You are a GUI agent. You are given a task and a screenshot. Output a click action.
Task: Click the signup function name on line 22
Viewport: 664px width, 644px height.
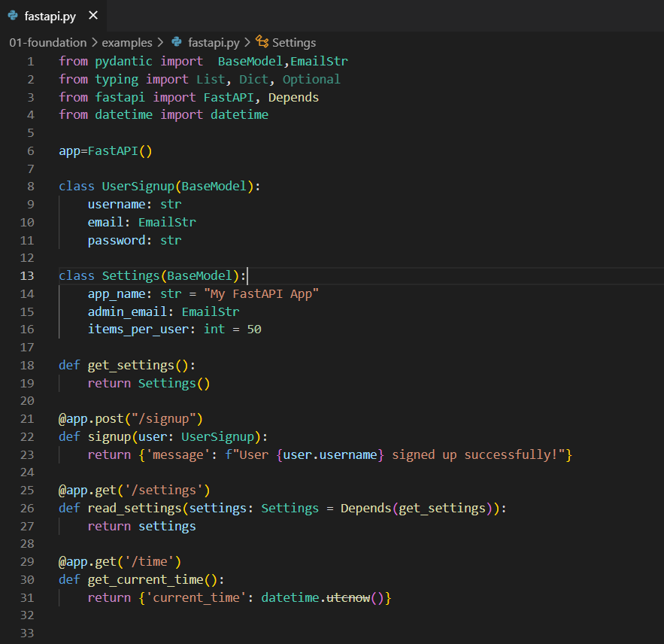click(x=109, y=437)
